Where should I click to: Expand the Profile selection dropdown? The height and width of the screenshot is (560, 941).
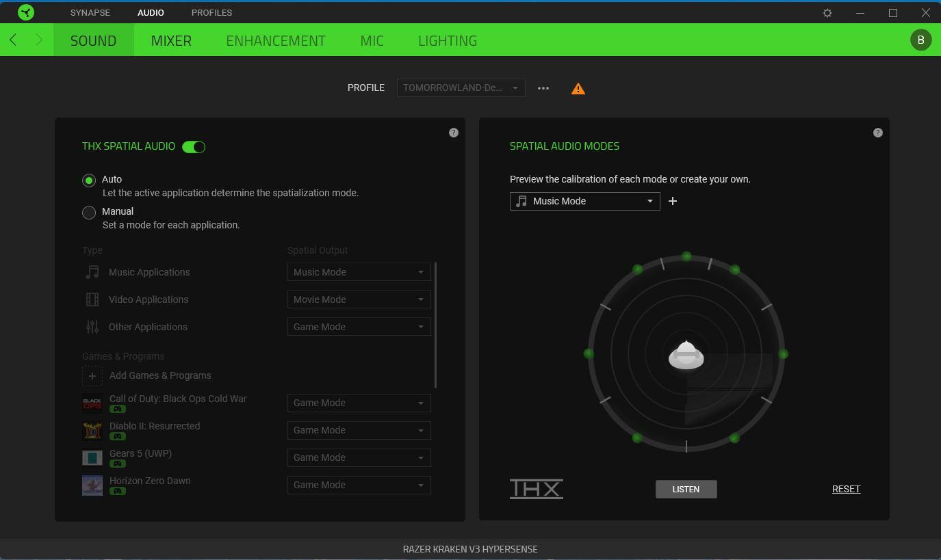(461, 88)
